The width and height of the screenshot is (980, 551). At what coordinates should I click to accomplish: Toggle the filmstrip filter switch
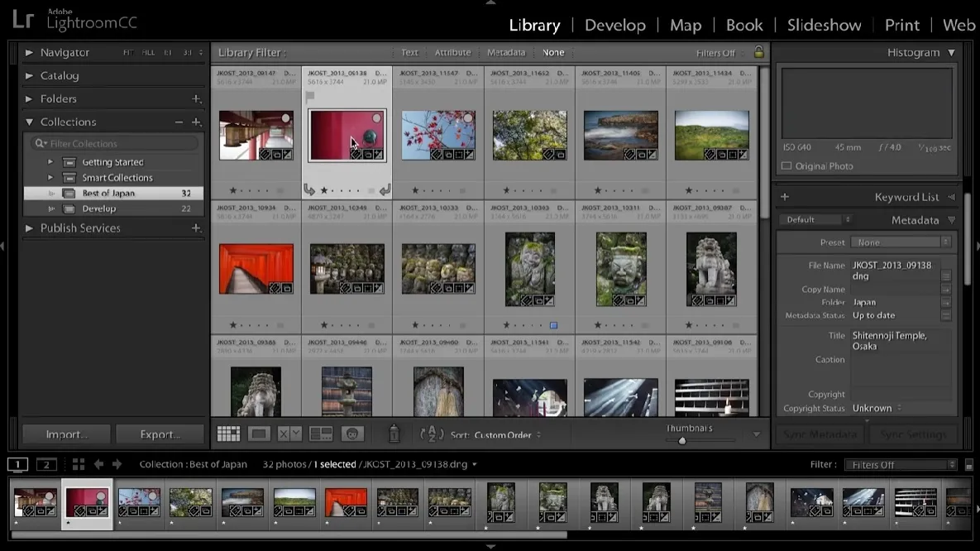[969, 465]
